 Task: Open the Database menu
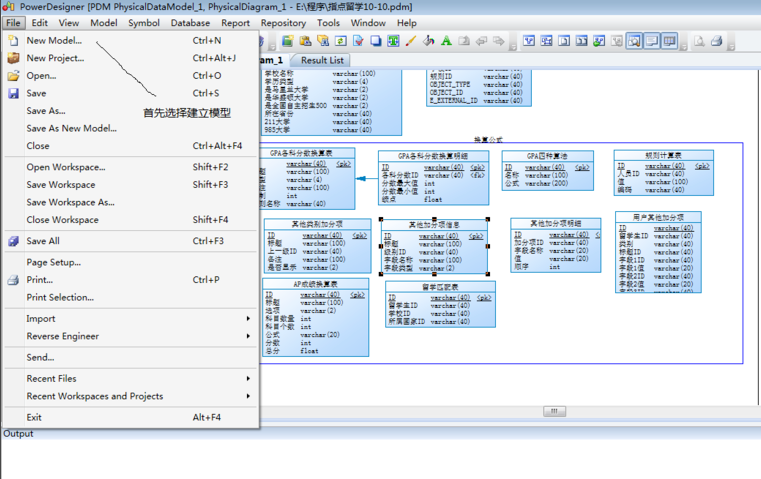(190, 22)
